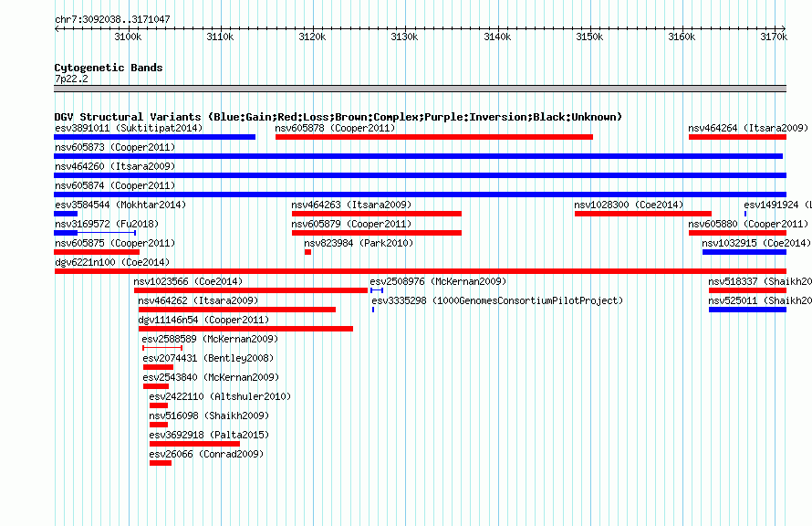Screen dimensions: 812x526
Task: Click nsv516098 (Shaikh2009) red bar
Action: pos(159,425)
